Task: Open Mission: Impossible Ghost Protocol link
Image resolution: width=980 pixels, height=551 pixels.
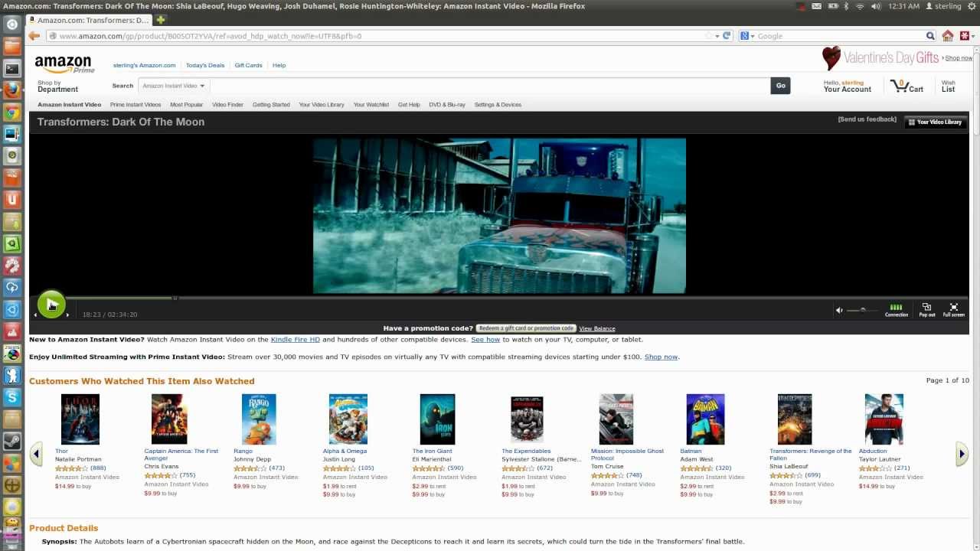Action: click(x=627, y=455)
